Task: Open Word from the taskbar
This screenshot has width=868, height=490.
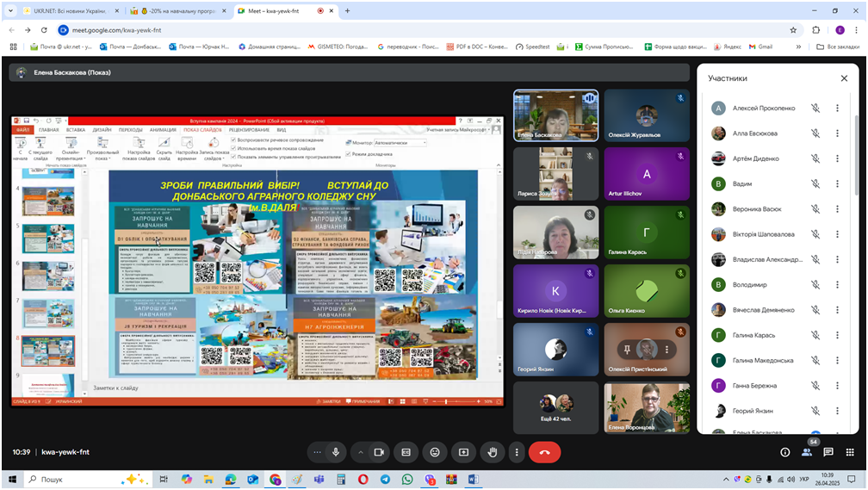Action: pos(474,480)
